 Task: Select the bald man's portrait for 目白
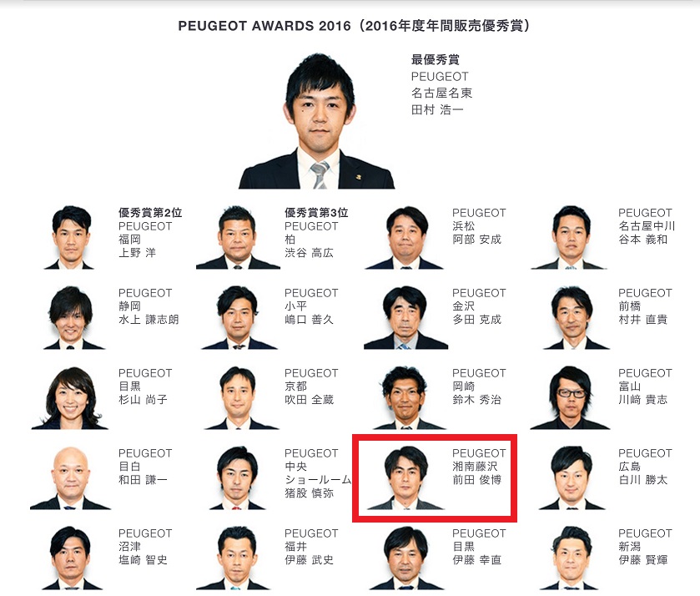[x=71, y=477]
